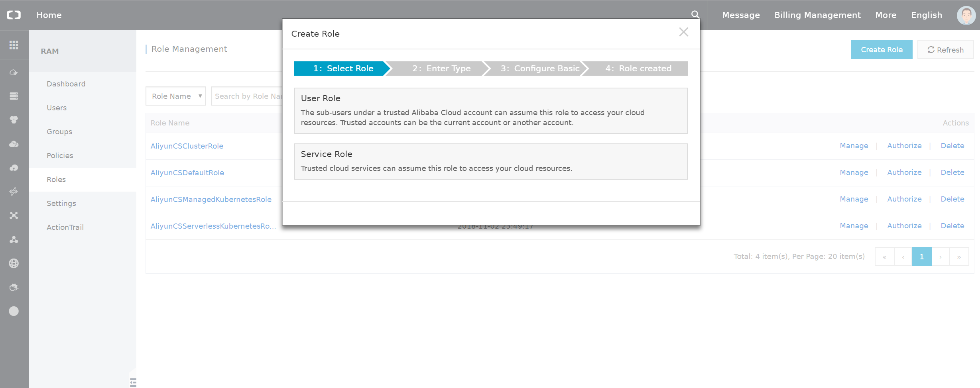
Task: Collapse the RAM navigation panel icon
Action: pos(133,382)
